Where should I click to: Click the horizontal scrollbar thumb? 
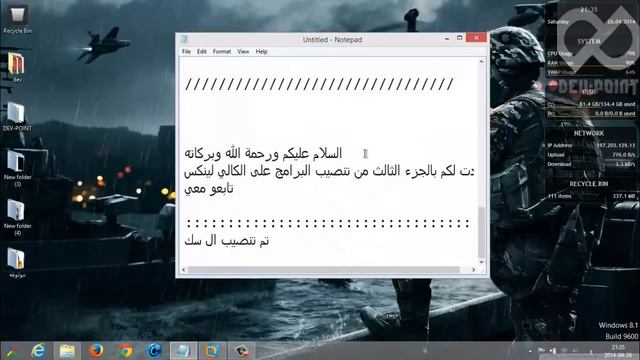click(323, 270)
